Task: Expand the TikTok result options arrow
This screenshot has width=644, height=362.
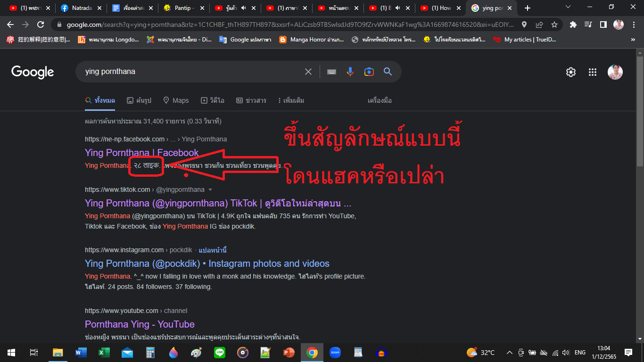Action: pos(210,189)
